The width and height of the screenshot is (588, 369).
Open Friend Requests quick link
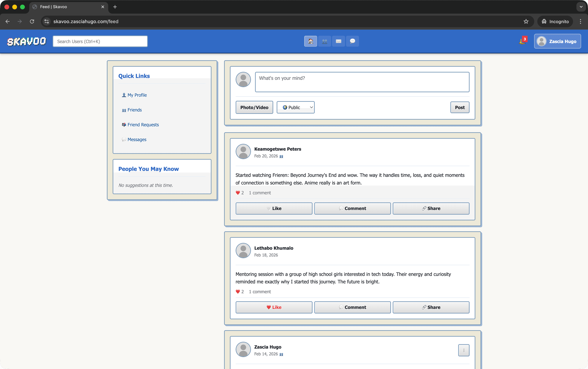143,125
